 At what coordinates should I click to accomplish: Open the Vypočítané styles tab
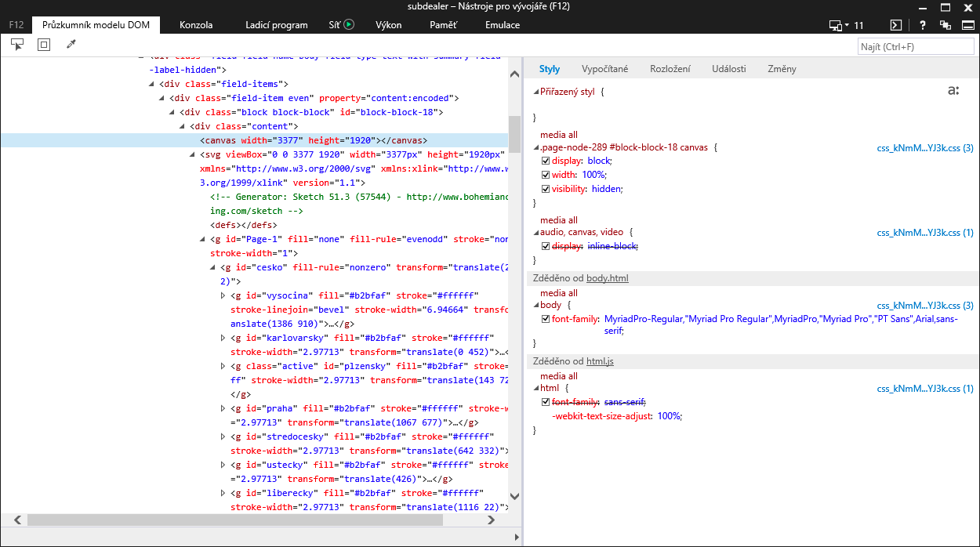coord(604,69)
